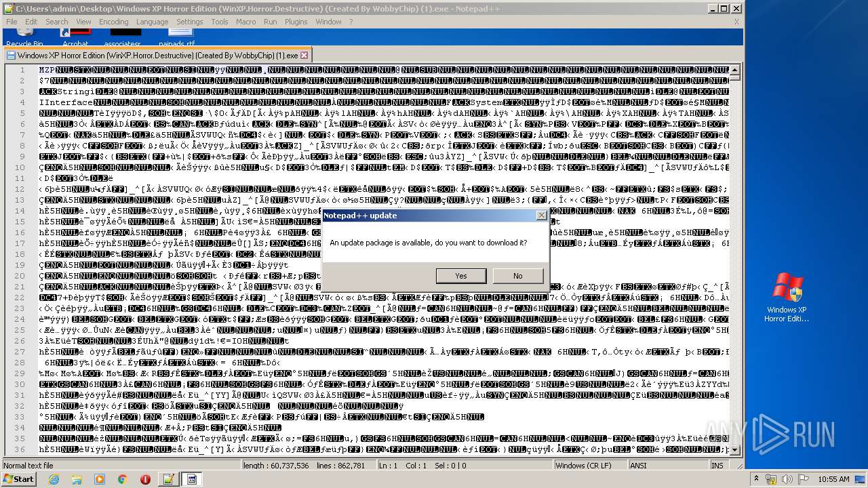This screenshot has height=488, width=868.
Task: Open the Macro menu
Action: click(x=246, y=22)
